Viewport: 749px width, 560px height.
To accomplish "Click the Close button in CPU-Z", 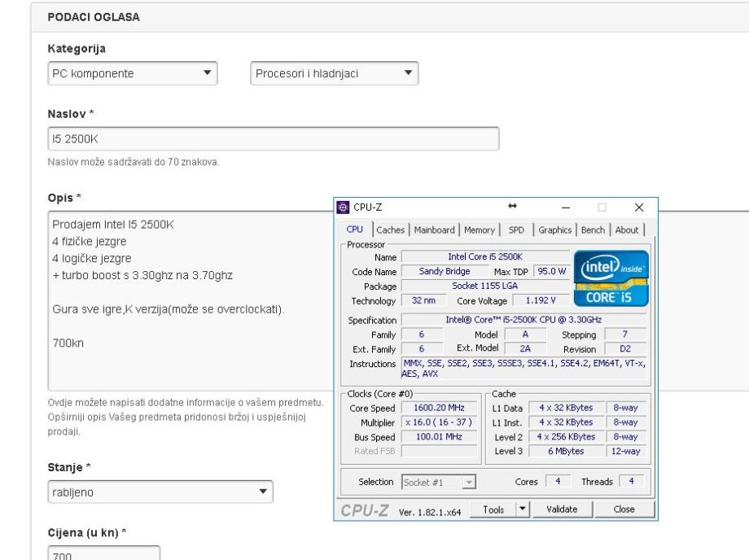I will pyautogui.click(x=624, y=509).
